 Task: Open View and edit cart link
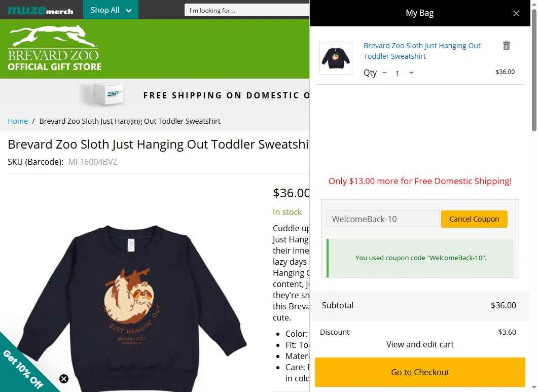point(420,344)
